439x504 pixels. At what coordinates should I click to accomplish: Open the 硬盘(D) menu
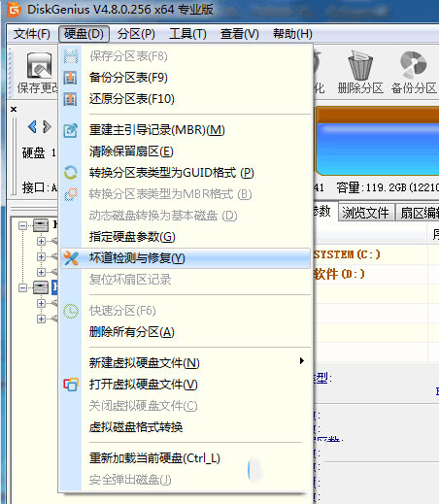tap(84, 34)
